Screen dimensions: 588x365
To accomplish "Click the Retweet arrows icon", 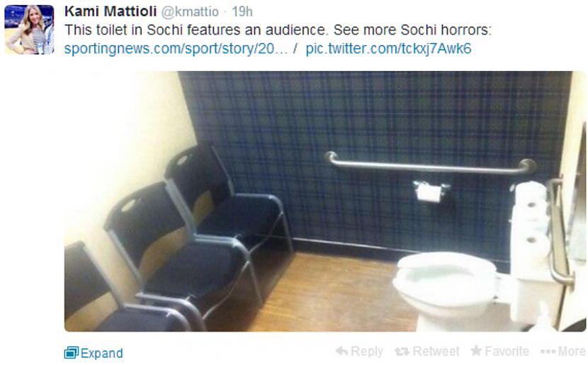I will point(402,352).
